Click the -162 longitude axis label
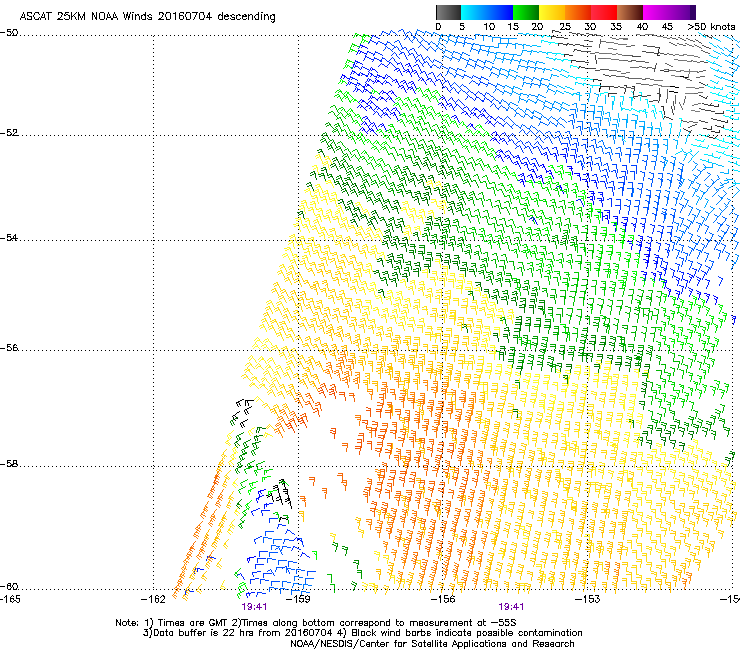Viewport: 740px width, 650px height. (x=153, y=599)
